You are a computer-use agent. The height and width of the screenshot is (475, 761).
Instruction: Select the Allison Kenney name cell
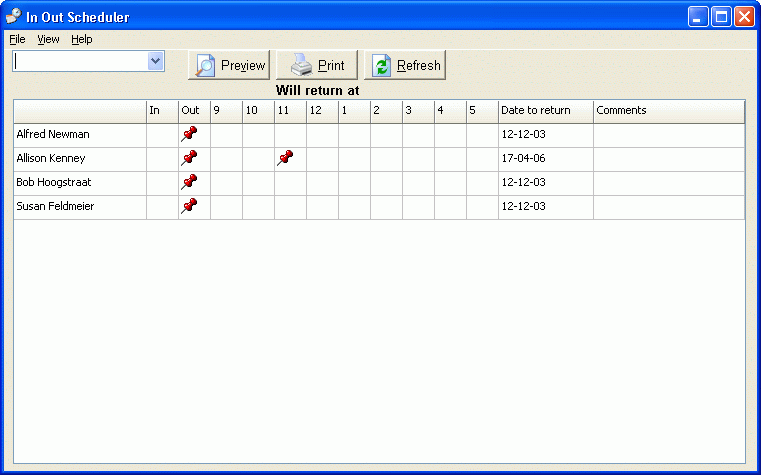[x=80, y=159]
